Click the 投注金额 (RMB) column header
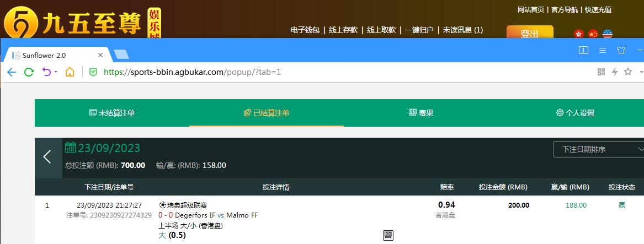This screenshot has height=244, width=644. pyautogui.click(x=503, y=187)
